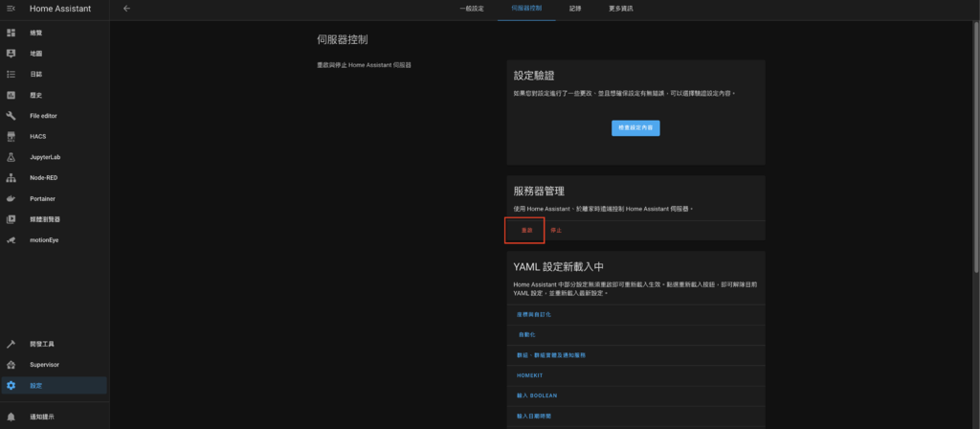Click the 設定驗證 card heading

pyautogui.click(x=534, y=75)
